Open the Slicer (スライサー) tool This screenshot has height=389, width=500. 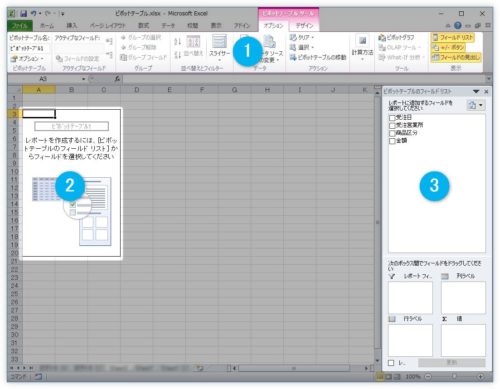coord(219,48)
